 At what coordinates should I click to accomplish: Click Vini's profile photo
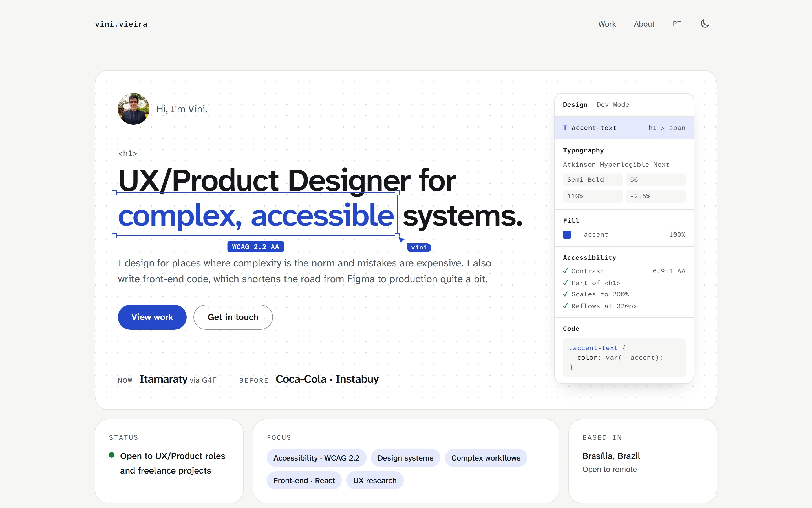click(x=134, y=109)
